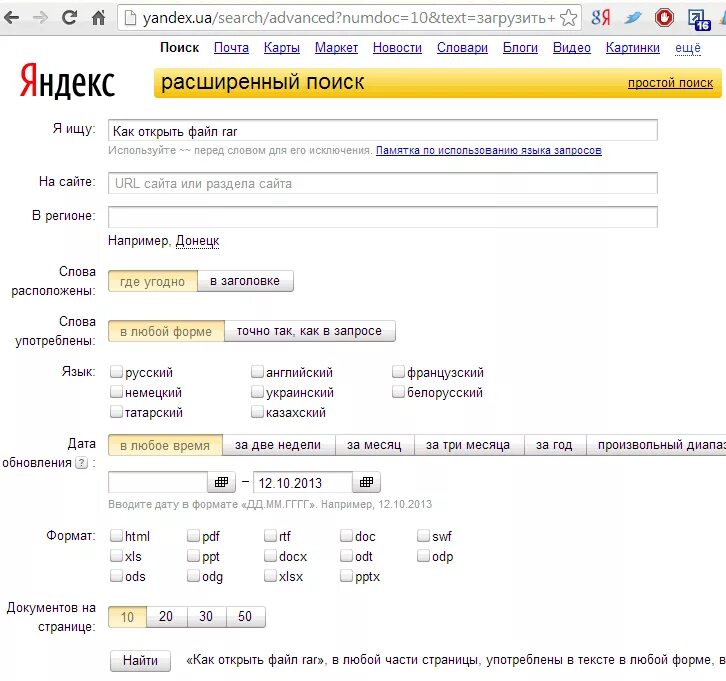Tick the pdf format checkbox
This screenshot has width=726, height=681.
coord(193,536)
